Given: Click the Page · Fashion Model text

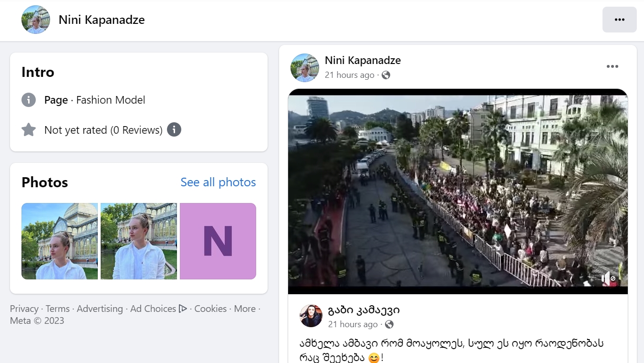Looking at the screenshot, I should coord(94,100).
